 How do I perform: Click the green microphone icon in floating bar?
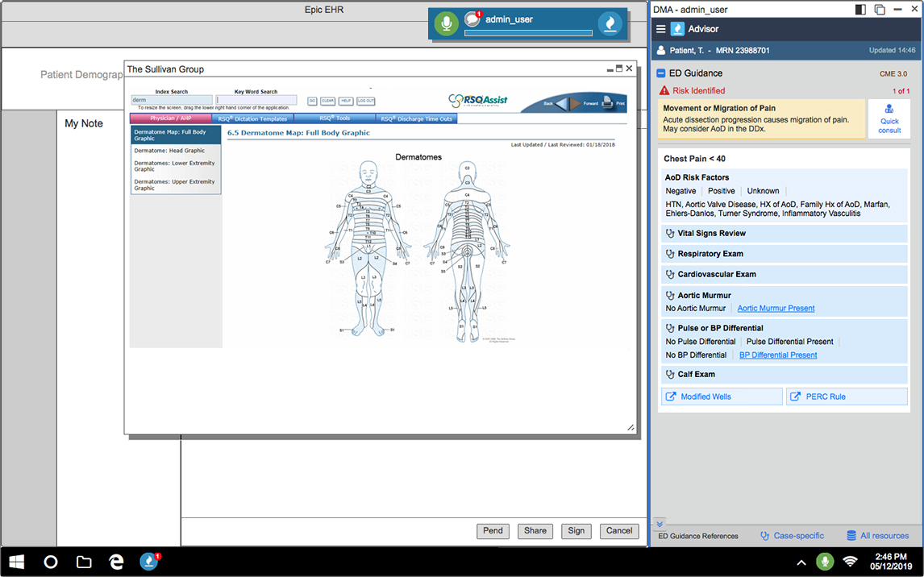[446, 24]
